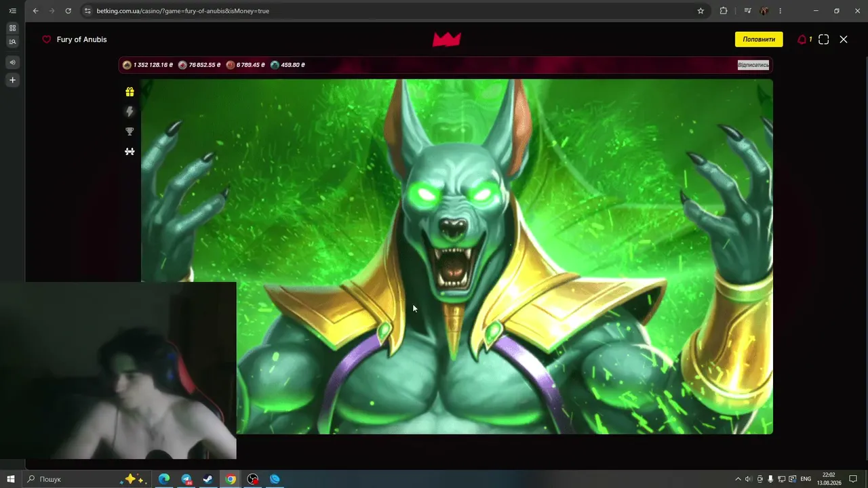The height and width of the screenshot is (488, 868).
Task: Open OBS Studio from the taskbar
Action: click(x=253, y=479)
